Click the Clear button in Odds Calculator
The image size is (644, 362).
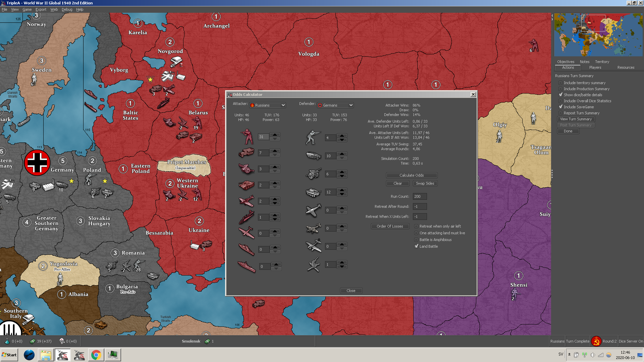tap(397, 183)
